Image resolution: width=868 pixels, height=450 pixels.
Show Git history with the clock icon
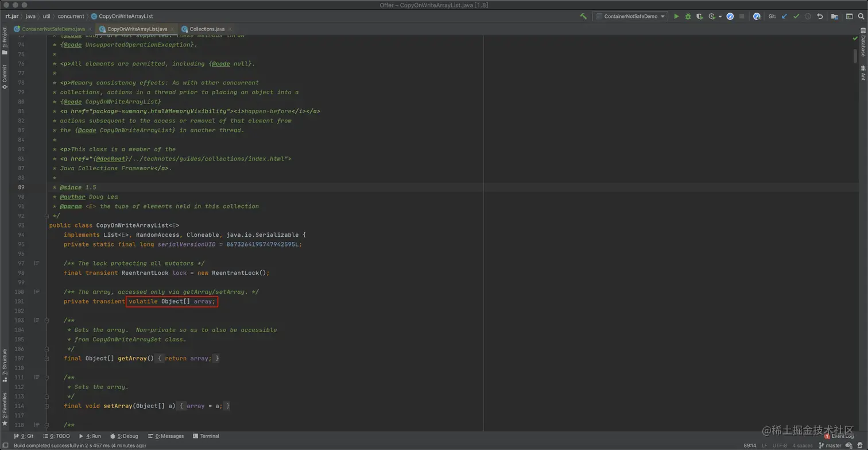[808, 17]
